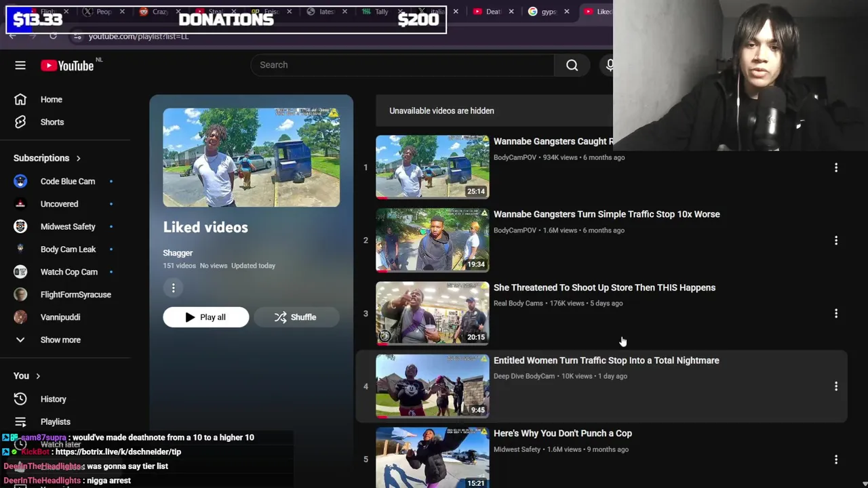Select Playlists in the sidebar
Viewport: 868px width, 488px height.
[56, 422]
